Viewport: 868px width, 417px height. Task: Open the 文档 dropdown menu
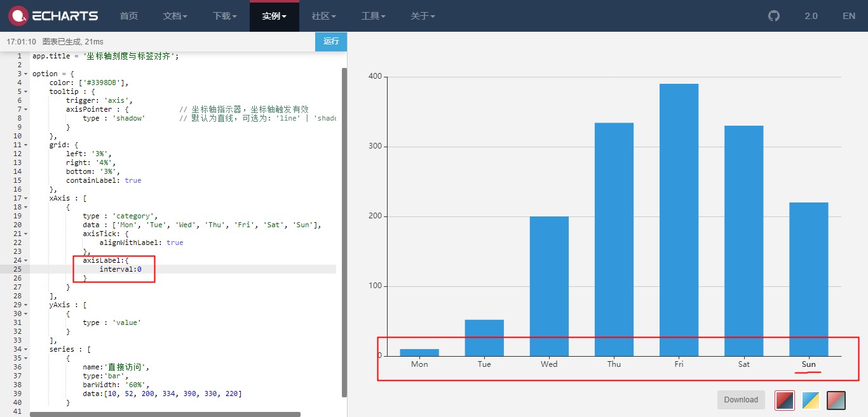pos(175,16)
